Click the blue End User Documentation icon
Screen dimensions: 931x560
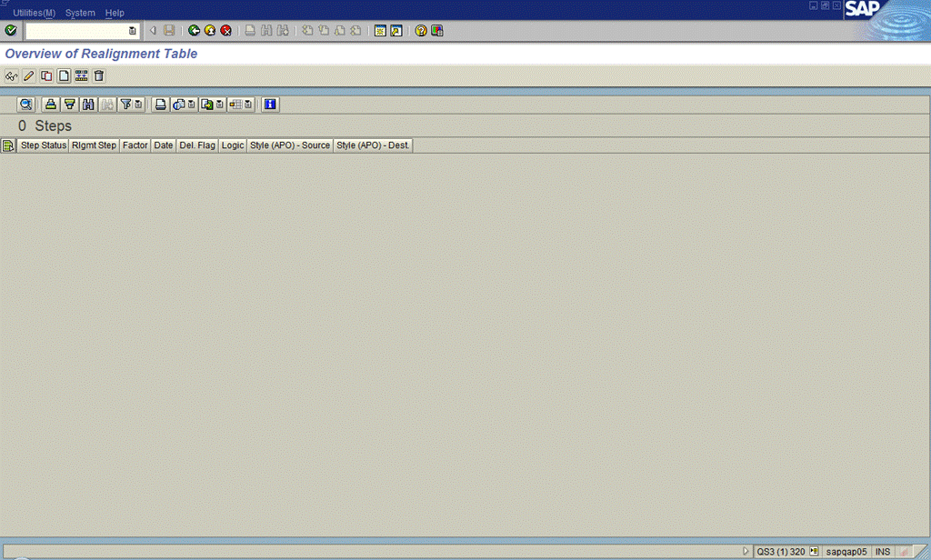270,105
